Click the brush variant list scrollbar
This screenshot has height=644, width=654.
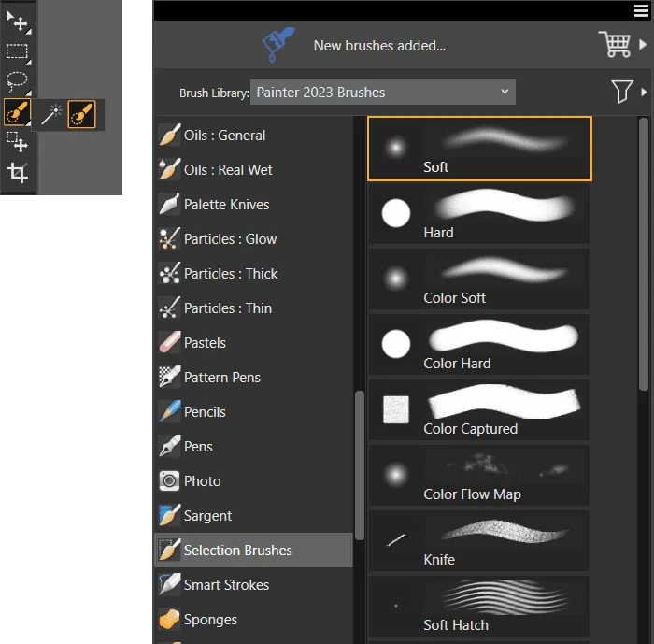644,254
